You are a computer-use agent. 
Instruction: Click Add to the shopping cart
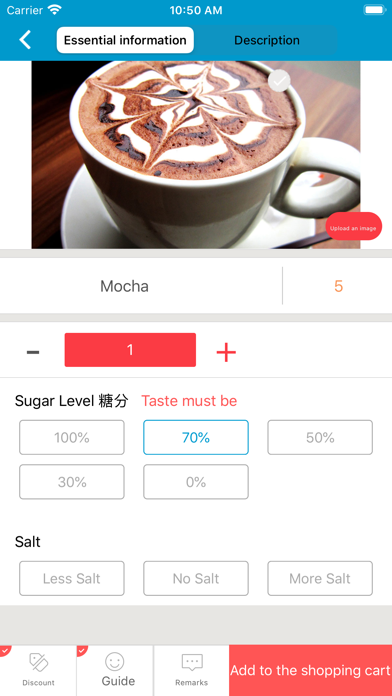coord(310,670)
